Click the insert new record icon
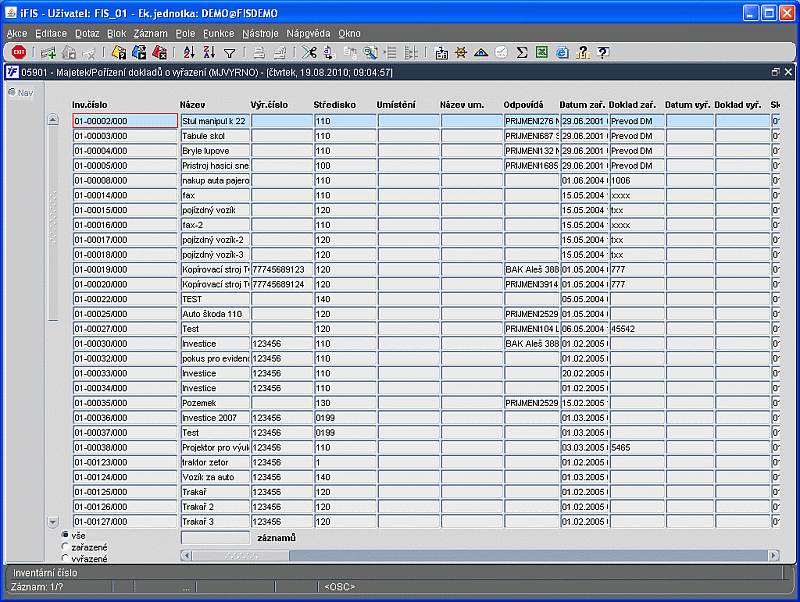800x602 pixels. tap(48, 53)
